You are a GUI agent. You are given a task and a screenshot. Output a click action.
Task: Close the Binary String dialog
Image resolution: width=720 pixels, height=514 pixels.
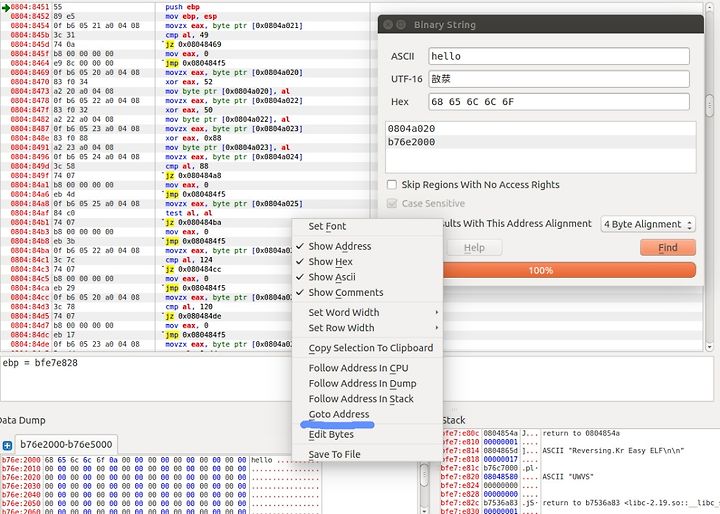click(x=388, y=25)
